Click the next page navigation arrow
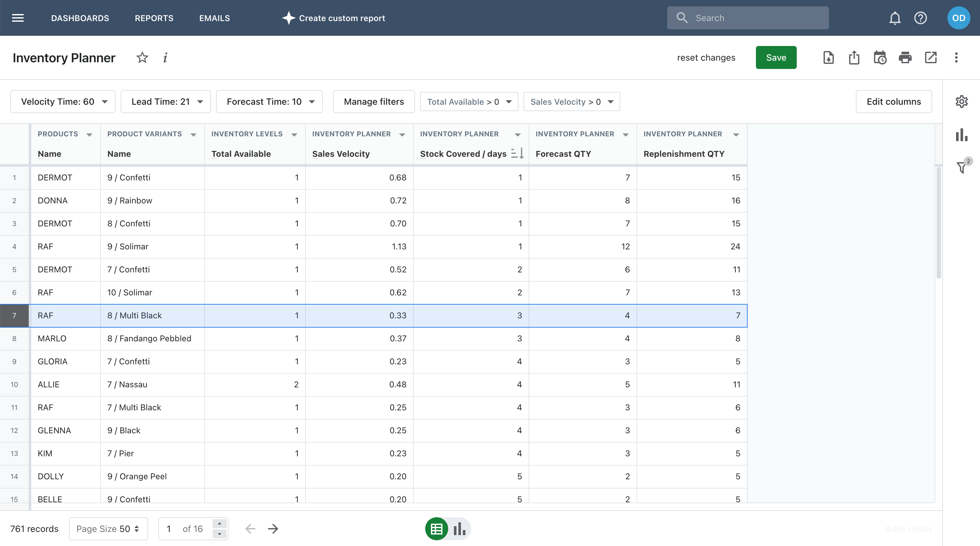Viewport: 980px width, 546px height. point(272,527)
